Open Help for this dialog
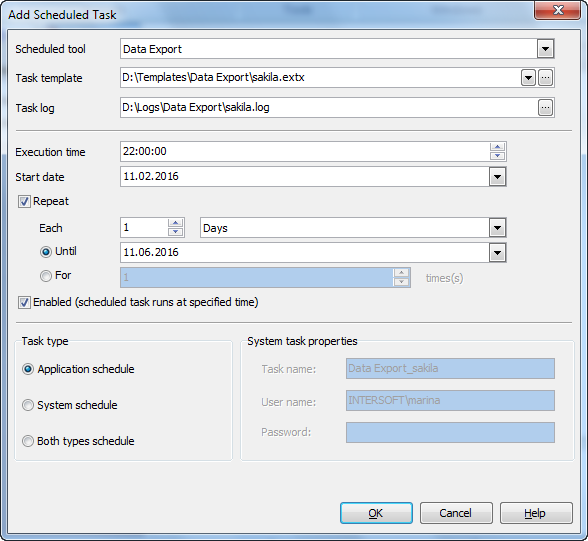The image size is (588, 541). coord(536,513)
